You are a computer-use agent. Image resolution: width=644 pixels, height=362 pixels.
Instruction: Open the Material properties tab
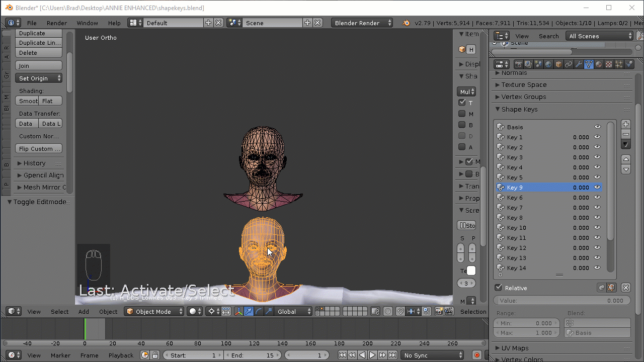pyautogui.click(x=599, y=64)
